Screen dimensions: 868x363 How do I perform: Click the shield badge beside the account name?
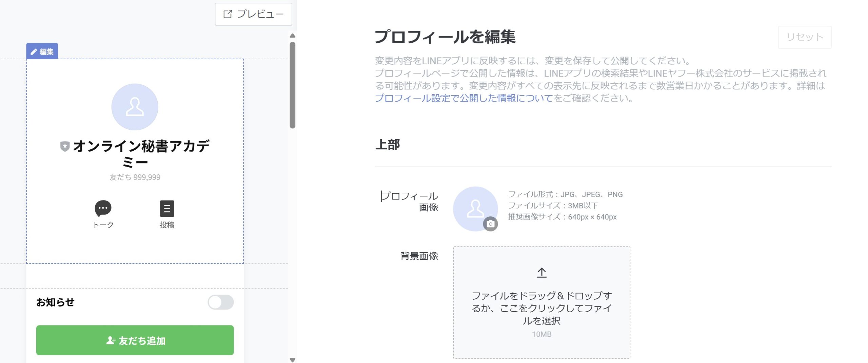(x=65, y=146)
